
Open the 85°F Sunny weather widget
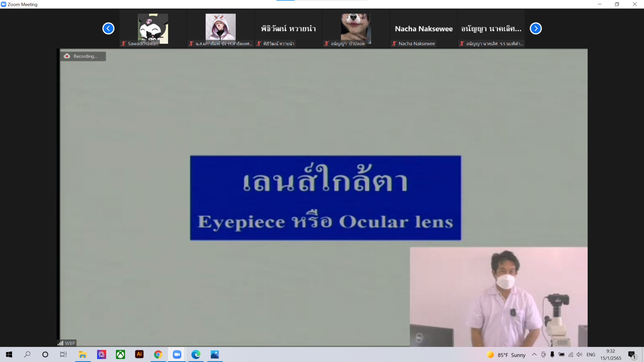click(506, 355)
